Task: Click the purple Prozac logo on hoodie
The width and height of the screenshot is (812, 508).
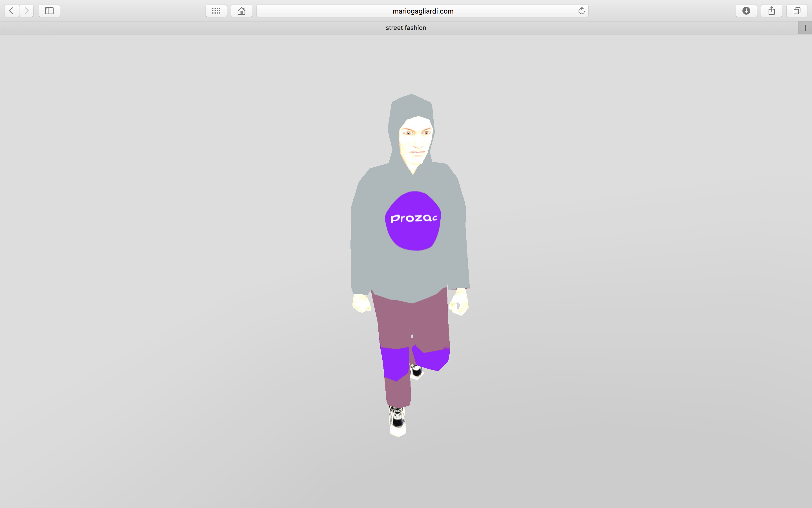Action: coord(413,221)
